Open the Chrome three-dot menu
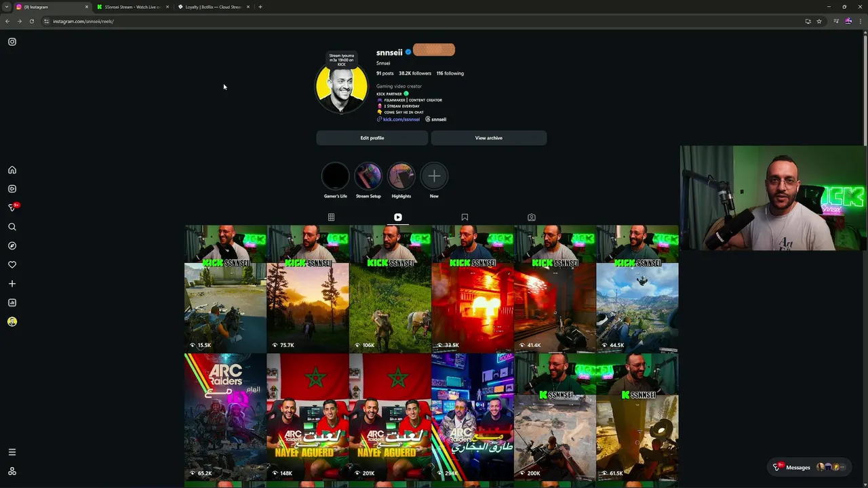 (x=861, y=21)
